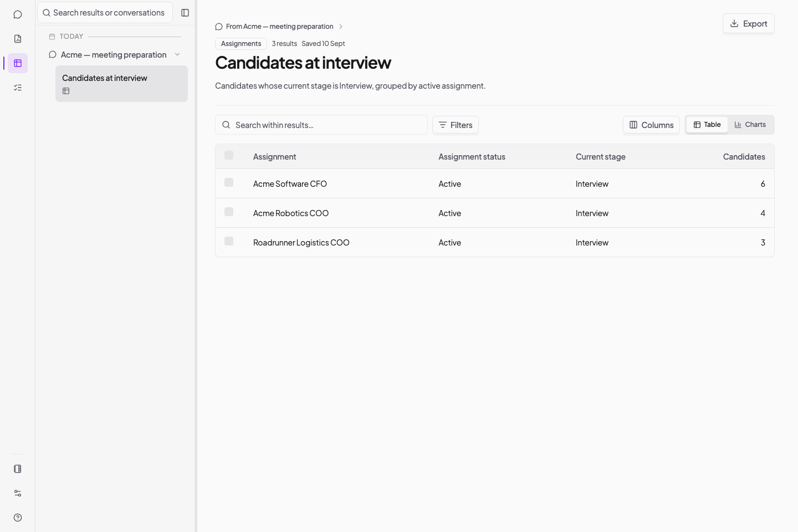This screenshot has height=532, width=798.
Task: Sort by Current stage column header
Action: [601, 157]
